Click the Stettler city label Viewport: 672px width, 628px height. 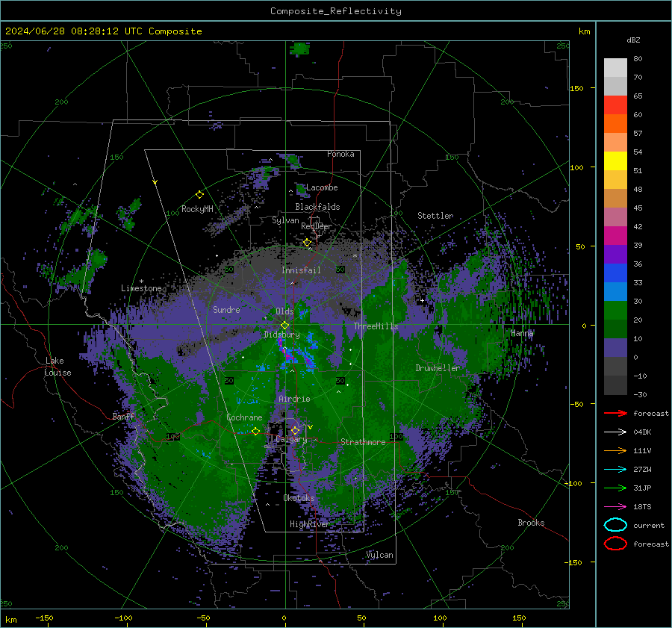(435, 216)
